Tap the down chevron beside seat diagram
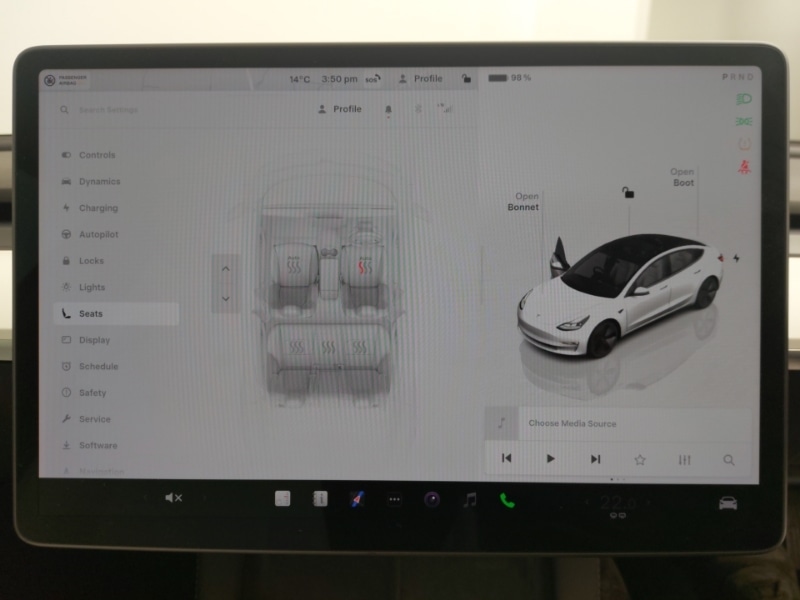 pyautogui.click(x=227, y=299)
